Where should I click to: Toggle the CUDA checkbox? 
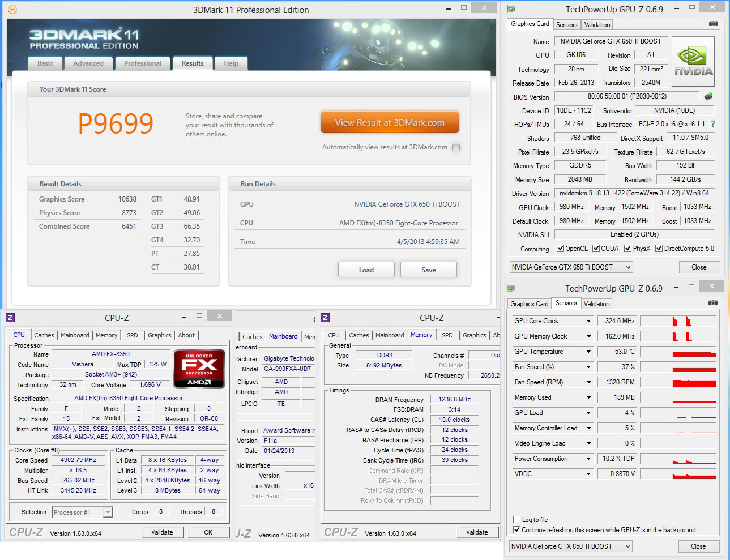(x=596, y=248)
